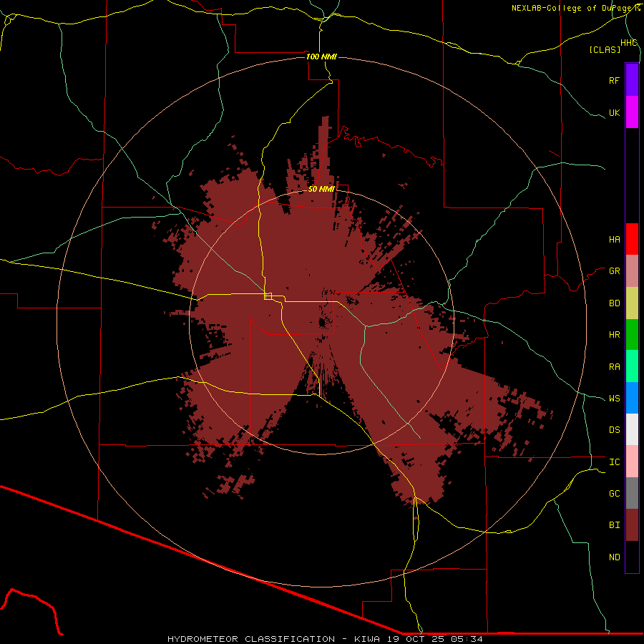Click the '100 NMI' range ring label
The width and height of the screenshot is (644, 644).
coord(321,57)
